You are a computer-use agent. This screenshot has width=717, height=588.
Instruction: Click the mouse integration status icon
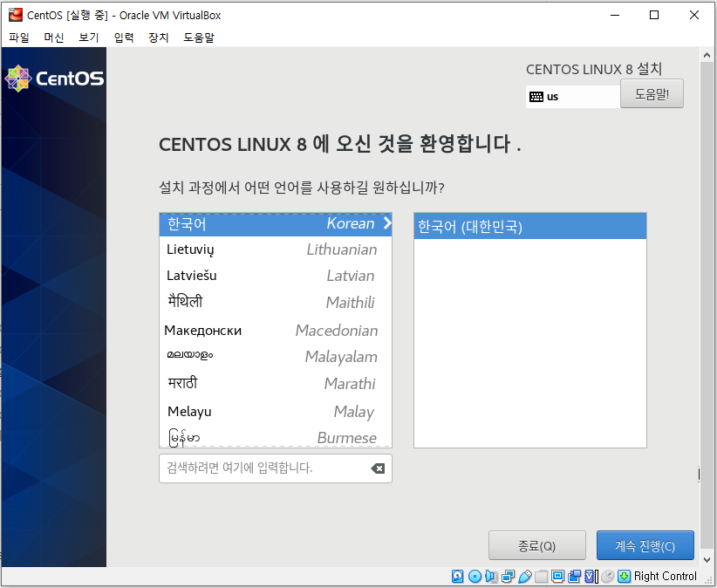pos(607,576)
